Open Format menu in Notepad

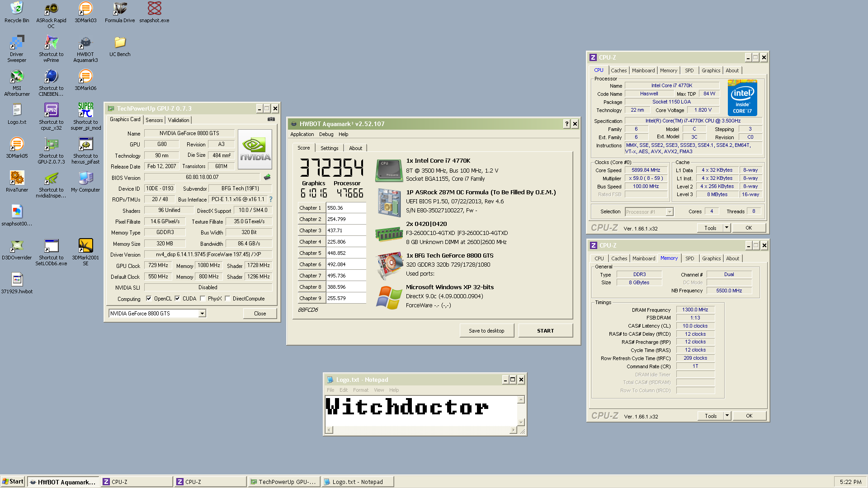[360, 390]
